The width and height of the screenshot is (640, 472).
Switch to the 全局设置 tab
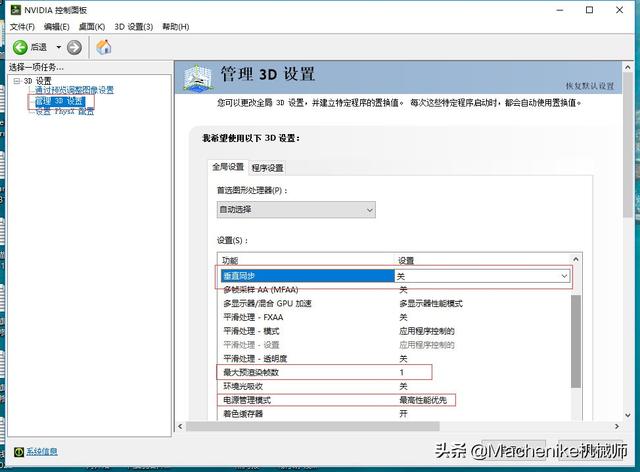point(228,167)
